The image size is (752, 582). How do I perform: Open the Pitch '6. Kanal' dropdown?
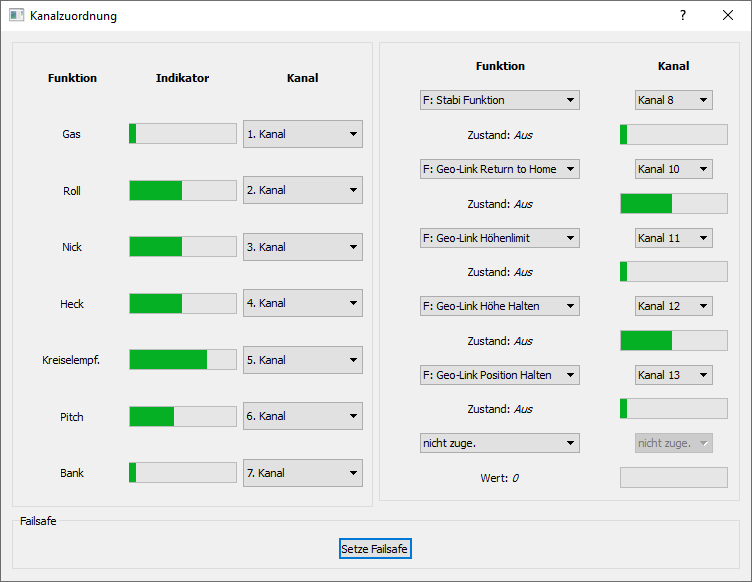coord(302,416)
